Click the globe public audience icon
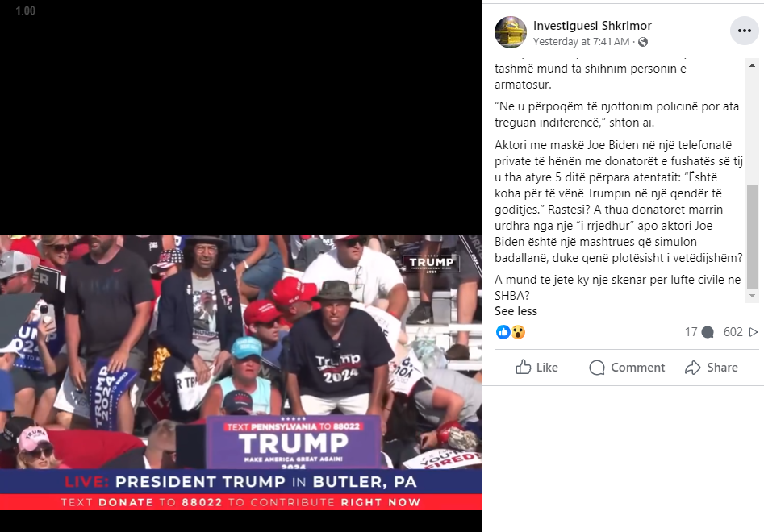The width and height of the screenshot is (764, 532). point(643,42)
